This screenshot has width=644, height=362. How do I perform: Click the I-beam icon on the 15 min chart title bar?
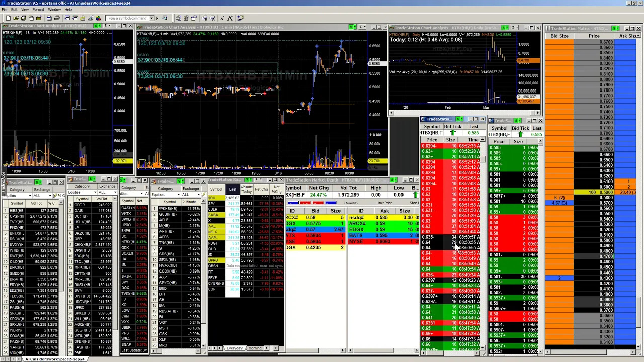point(107,26)
